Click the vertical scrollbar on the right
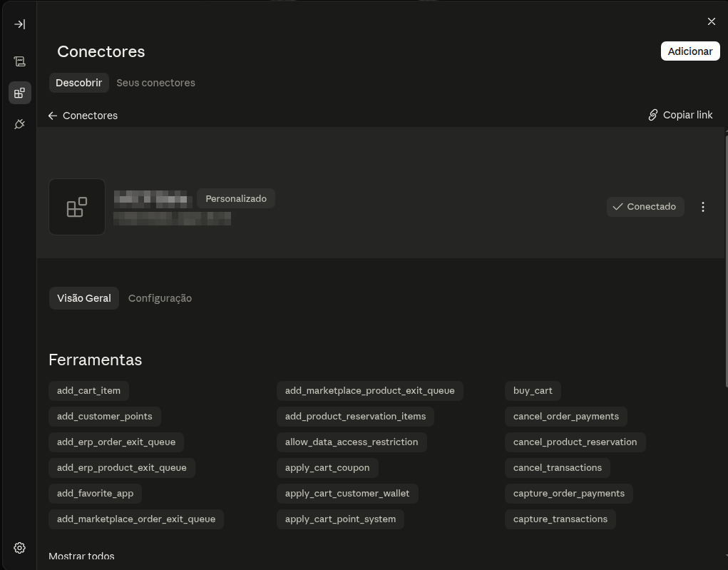This screenshot has width=728, height=570. [x=726, y=260]
